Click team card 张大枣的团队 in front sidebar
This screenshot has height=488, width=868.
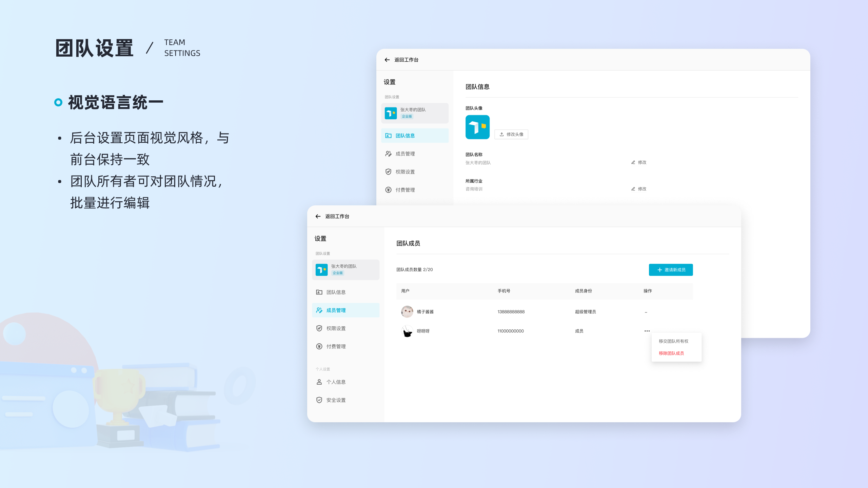(346, 270)
